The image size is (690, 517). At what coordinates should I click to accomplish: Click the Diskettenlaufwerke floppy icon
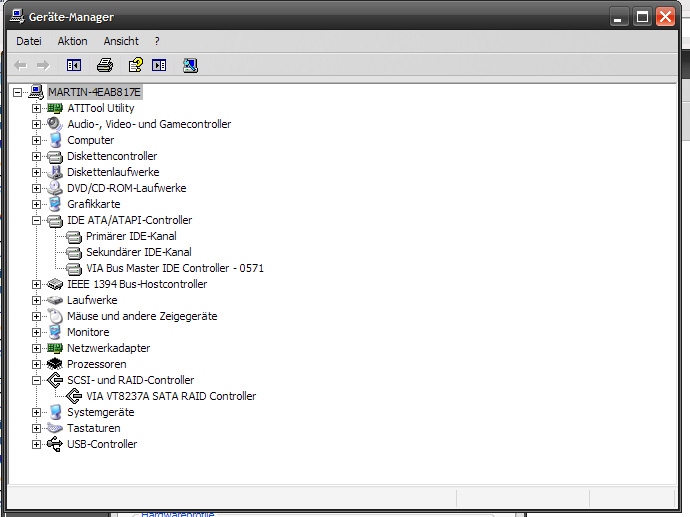click(55, 172)
